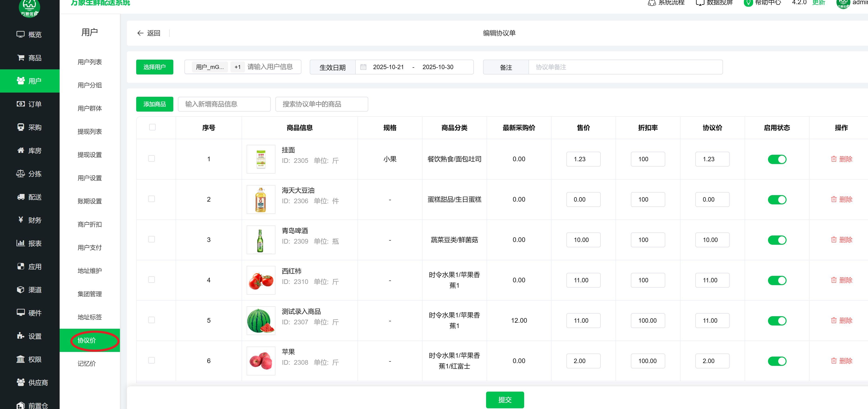
Task: Disable the toggle for 海天大豆油
Action: (x=777, y=200)
